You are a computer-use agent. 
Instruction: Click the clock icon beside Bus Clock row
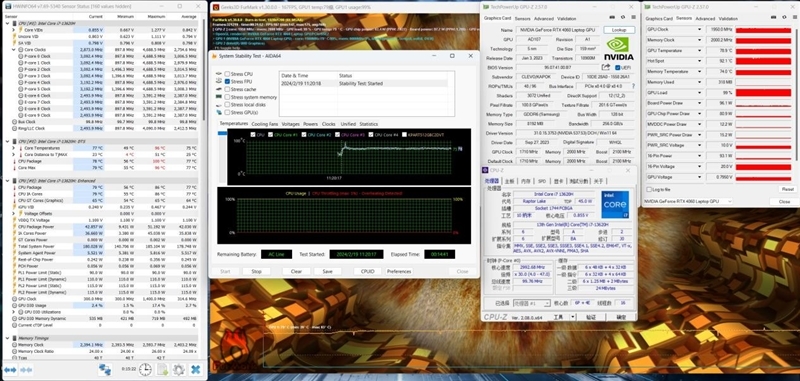14,122
